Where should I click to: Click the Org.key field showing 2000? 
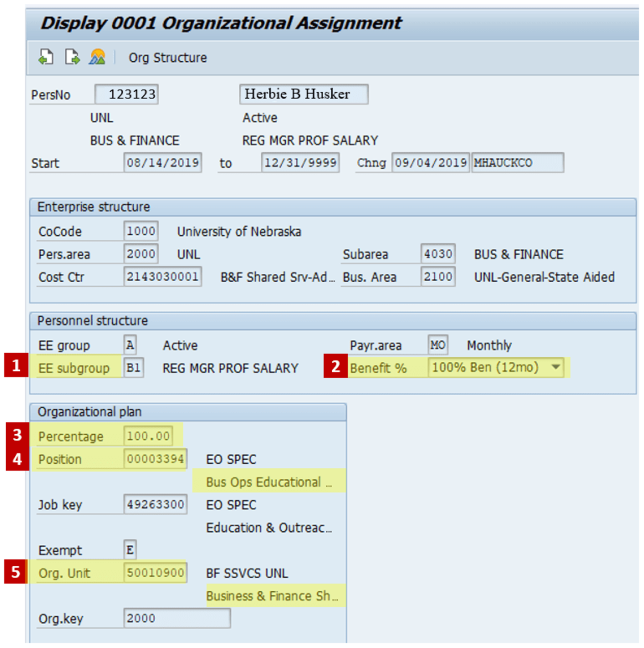[x=177, y=618]
